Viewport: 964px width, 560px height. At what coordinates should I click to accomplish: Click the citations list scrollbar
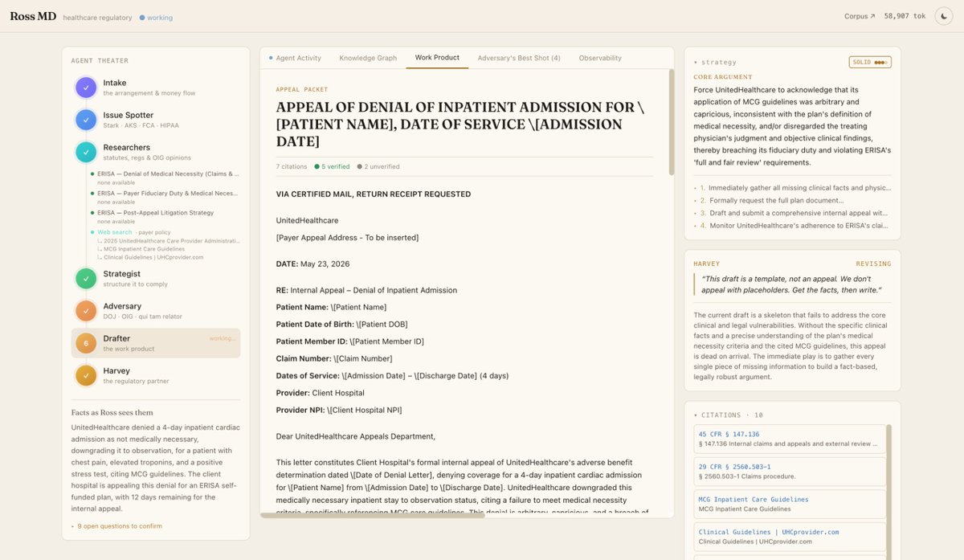tap(889, 492)
